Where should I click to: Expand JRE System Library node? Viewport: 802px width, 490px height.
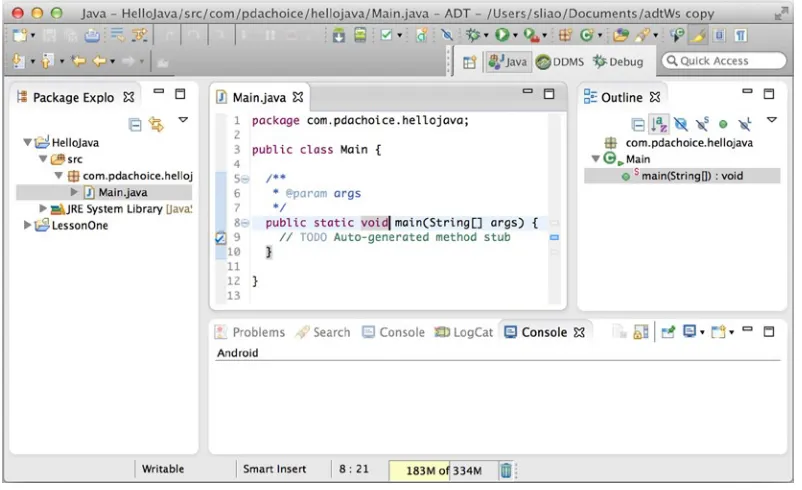(x=43, y=208)
